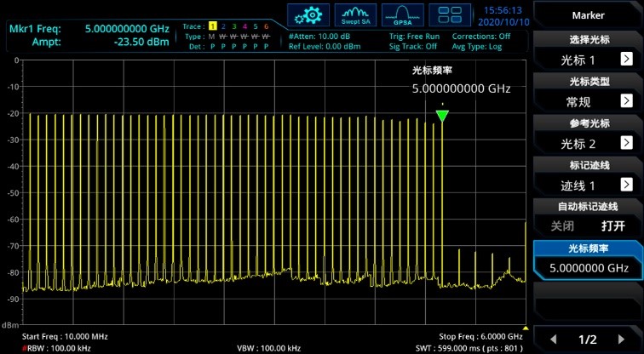Turn auto marker trace 关闭 (off)
The width and height of the screenshot is (644, 354).
pos(562,226)
